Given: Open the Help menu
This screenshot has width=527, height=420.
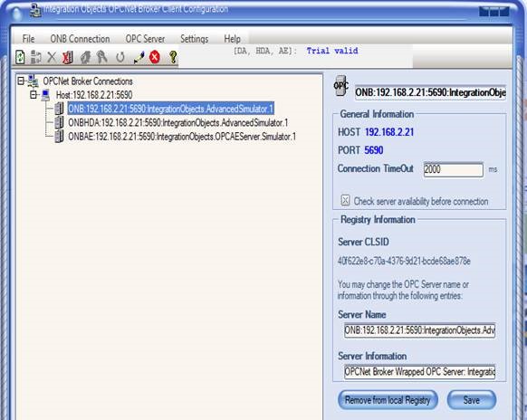Looking at the screenshot, I should tap(232, 39).
